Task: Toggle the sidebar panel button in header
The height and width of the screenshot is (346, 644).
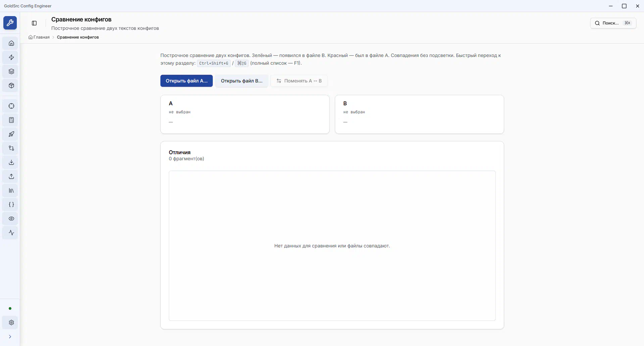Action: pyautogui.click(x=34, y=23)
